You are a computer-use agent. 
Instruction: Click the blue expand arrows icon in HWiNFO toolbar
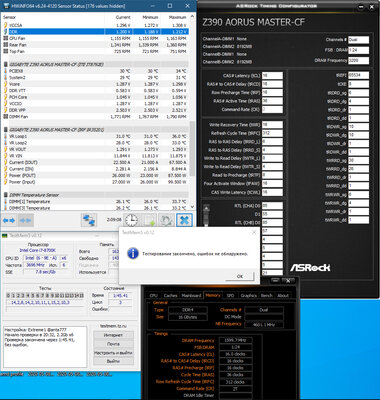(9, 220)
